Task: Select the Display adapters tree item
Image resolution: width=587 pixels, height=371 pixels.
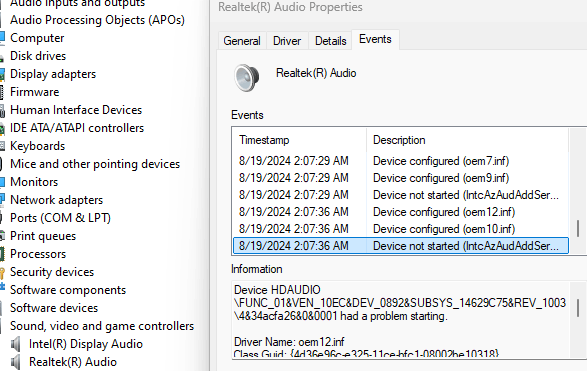Action: click(x=53, y=74)
